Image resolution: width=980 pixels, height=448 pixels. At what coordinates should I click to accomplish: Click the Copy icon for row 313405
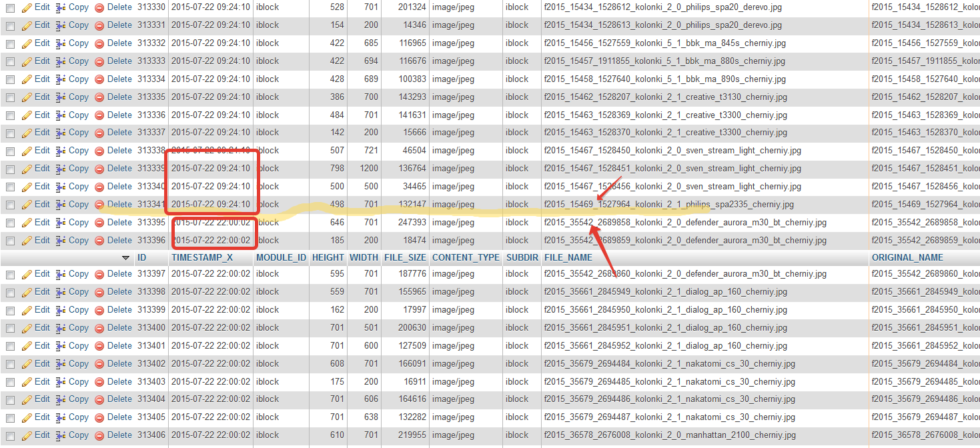(x=61, y=417)
